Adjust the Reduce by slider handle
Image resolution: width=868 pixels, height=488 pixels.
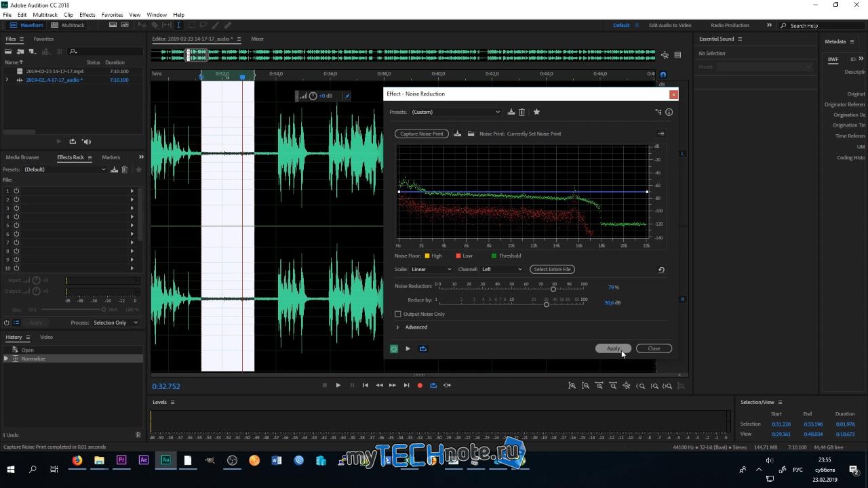tap(547, 304)
